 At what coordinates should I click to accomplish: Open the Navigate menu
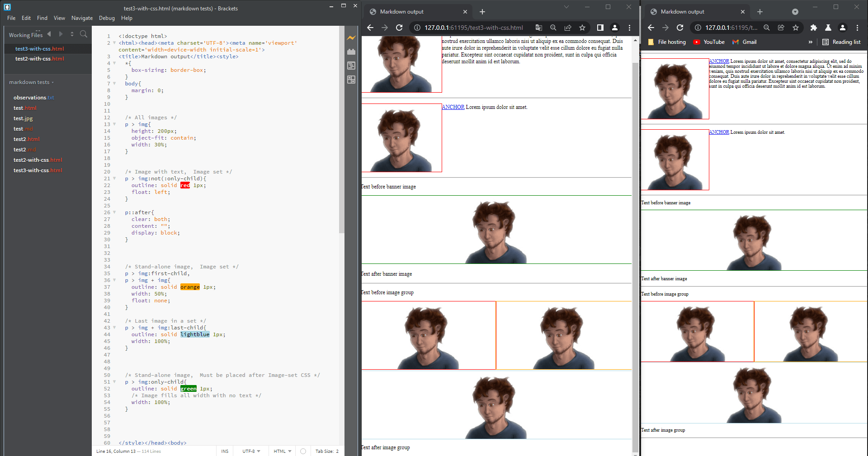pos(82,18)
